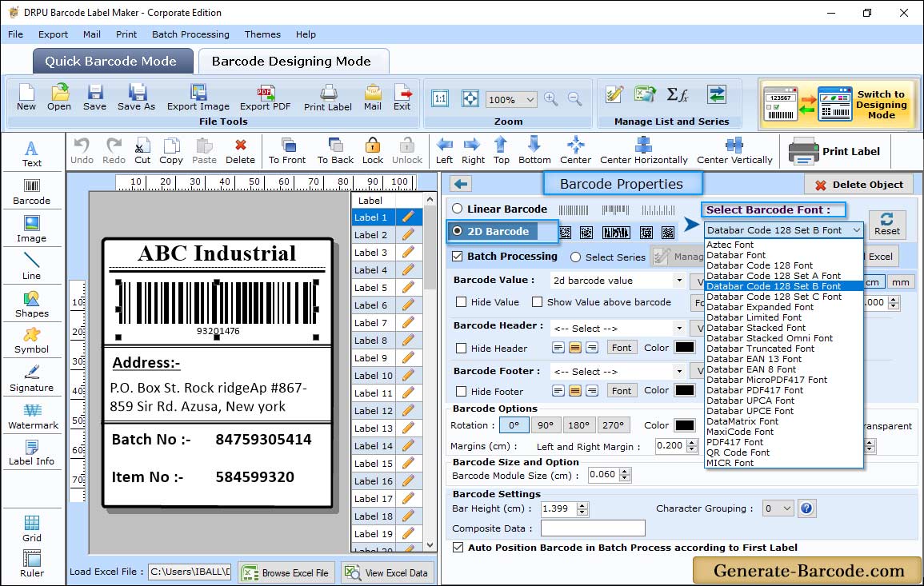
Task: Export label as PDF
Action: (x=265, y=98)
